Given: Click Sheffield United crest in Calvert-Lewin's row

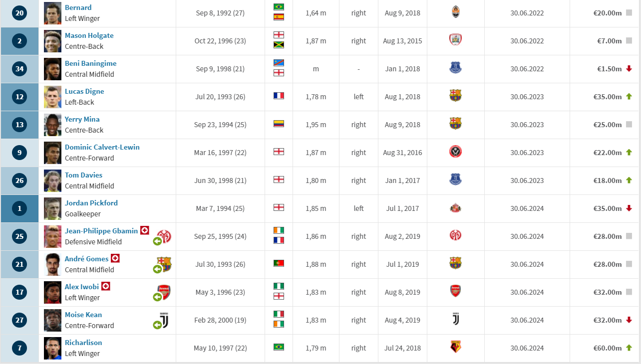Looking at the screenshot, I should pos(455,152).
